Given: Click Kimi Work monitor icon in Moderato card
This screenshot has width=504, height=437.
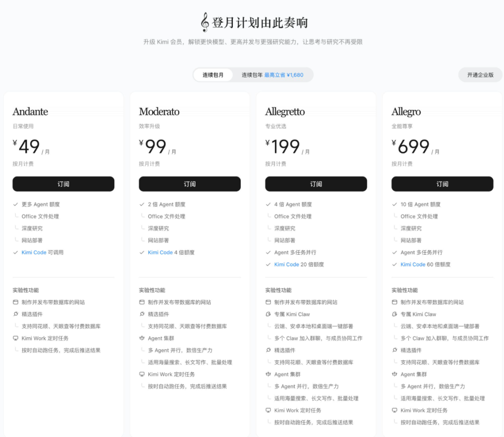Looking at the screenshot, I should click(x=142, y=374).
